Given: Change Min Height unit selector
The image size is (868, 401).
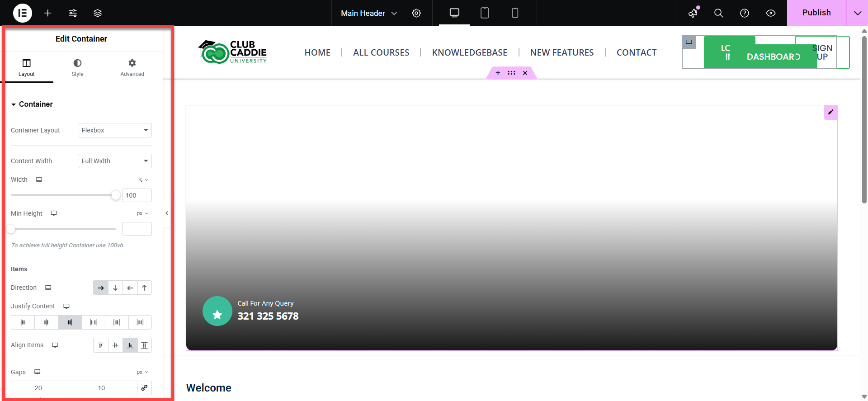Looking at the screenshot, I should [x=142, y=213].
